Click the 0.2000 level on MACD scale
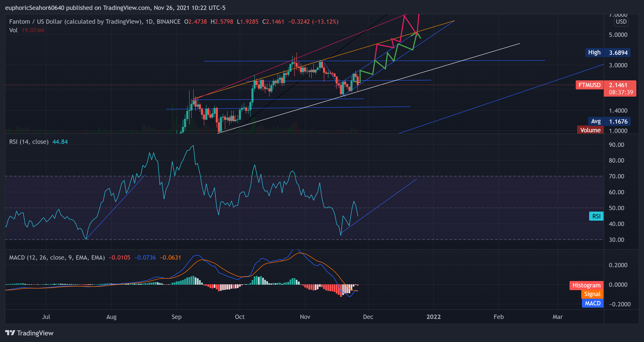Image resolution: width=644 pixels, height=342 pixels. tap(618, 265)
